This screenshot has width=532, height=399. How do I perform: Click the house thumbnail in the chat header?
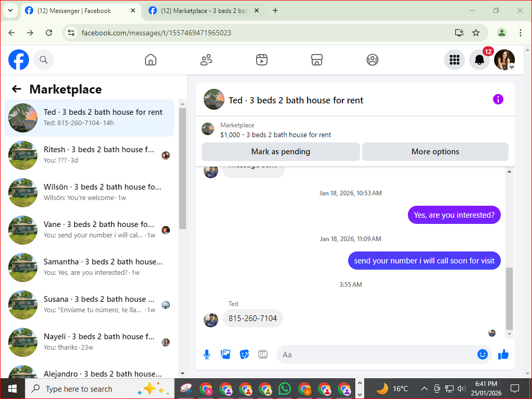214,99
